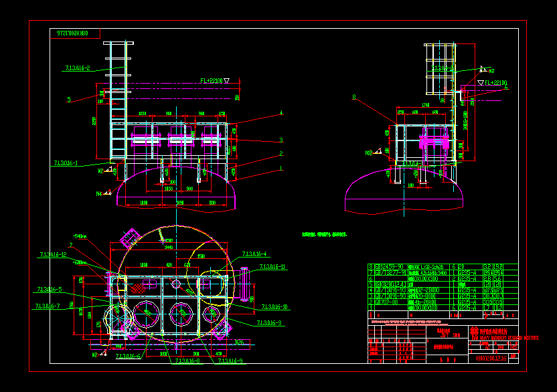Pick the 7.1.3.0.16-6 label below the plan view

[128, 356]
